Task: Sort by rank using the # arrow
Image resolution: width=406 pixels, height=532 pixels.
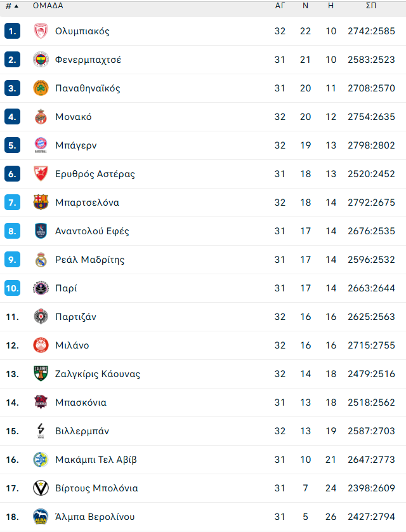Action: [x=12, y=6]
